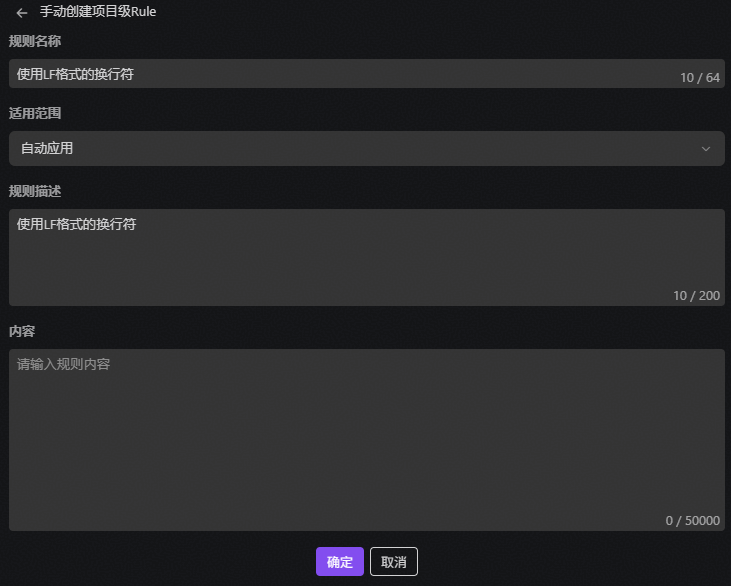Cancel rule creation with the 取消 button

point(393,561)
